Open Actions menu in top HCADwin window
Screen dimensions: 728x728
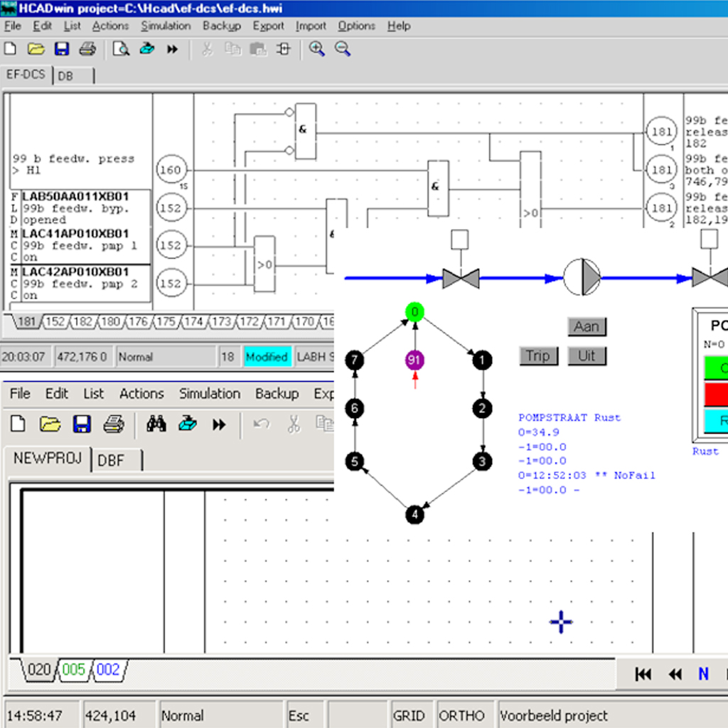click(x=110, y=26)
